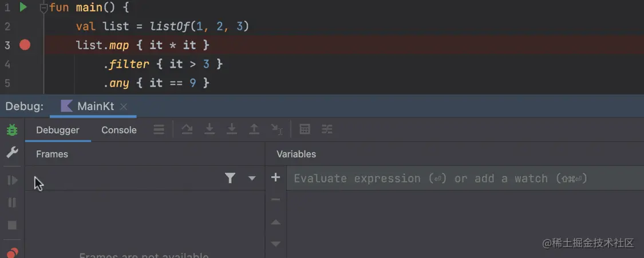Click Step Out icon
Image resolution: width=644 pixels, height=258 pixels.
pos(254,130)
